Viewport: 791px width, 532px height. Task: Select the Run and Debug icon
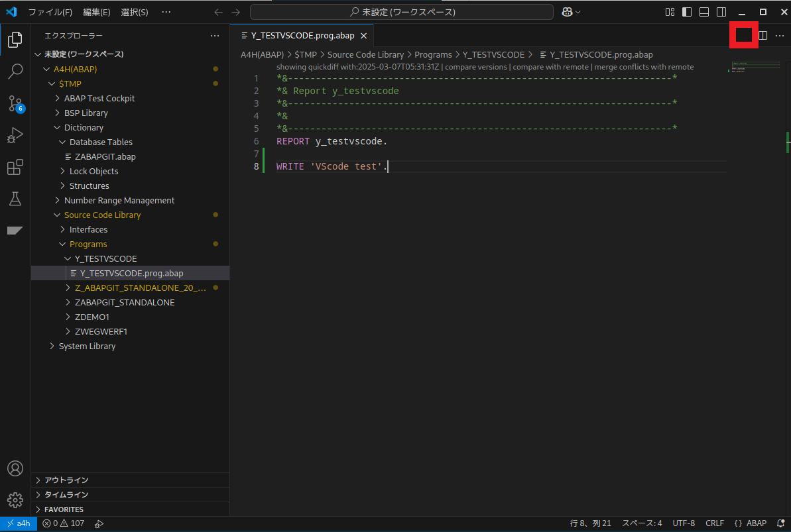[x=15, y=135]
